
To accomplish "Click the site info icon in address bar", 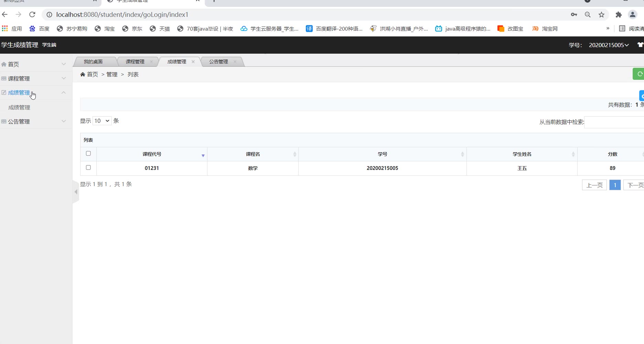I will [49, 14].
